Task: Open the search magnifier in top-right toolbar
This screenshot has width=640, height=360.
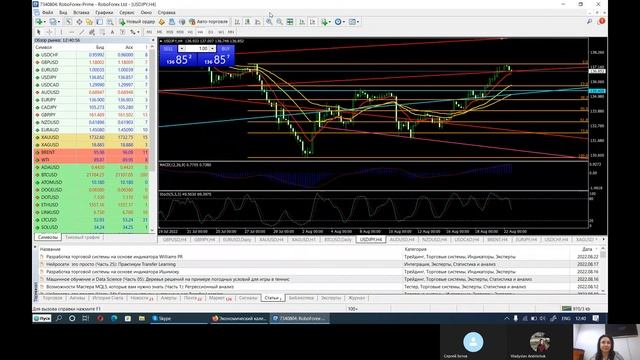Action: [x=589, y=21]
